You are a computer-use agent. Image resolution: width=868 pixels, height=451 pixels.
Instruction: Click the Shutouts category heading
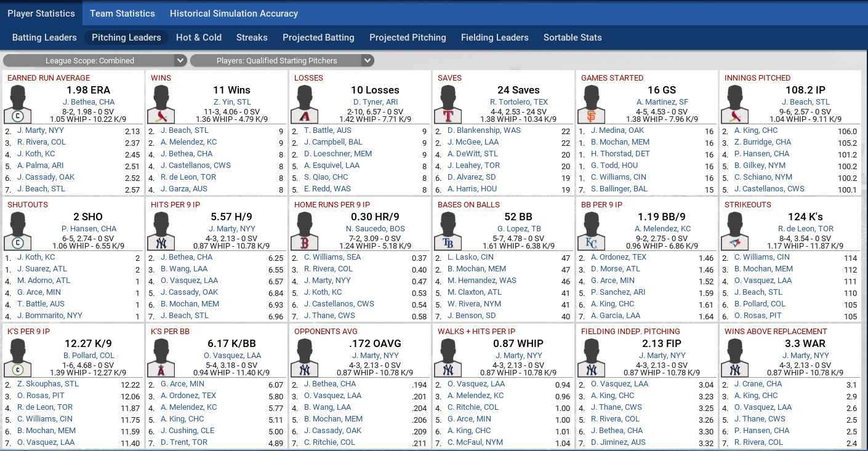[28, 205]
